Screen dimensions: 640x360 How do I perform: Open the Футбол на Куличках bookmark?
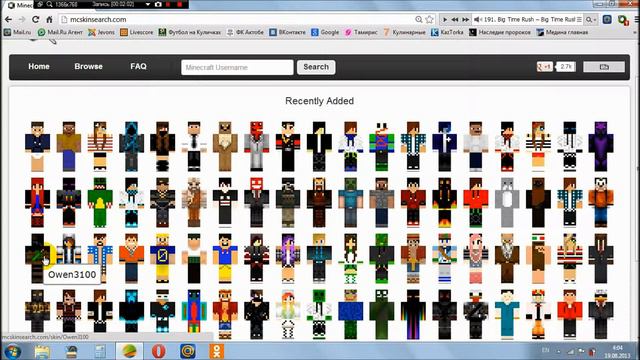coord(190,32)
